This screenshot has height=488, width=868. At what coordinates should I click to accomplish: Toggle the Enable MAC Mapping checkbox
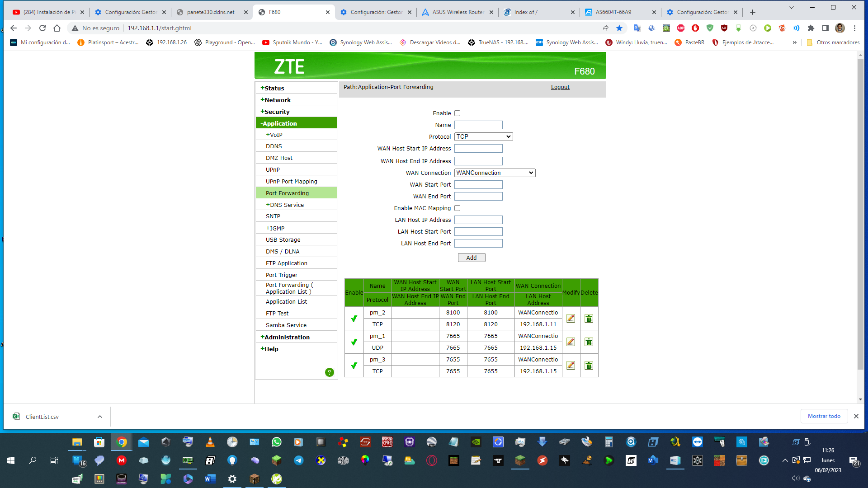point(457,208)
